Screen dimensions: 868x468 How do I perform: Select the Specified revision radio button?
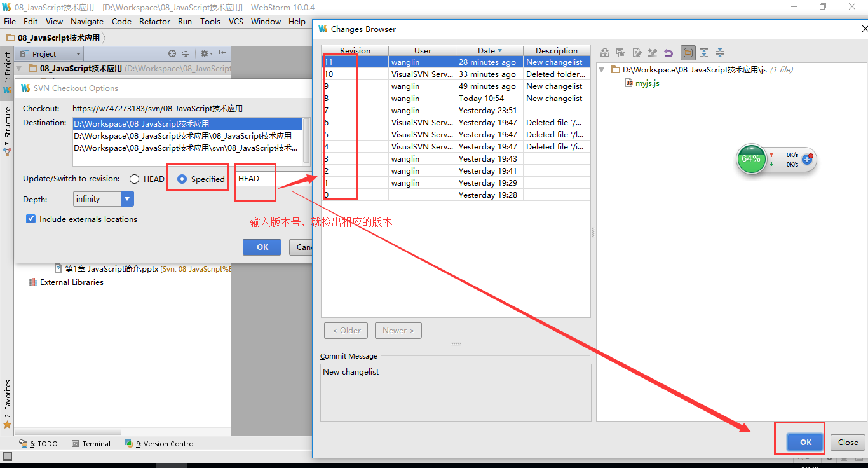[x=182, y=179]
